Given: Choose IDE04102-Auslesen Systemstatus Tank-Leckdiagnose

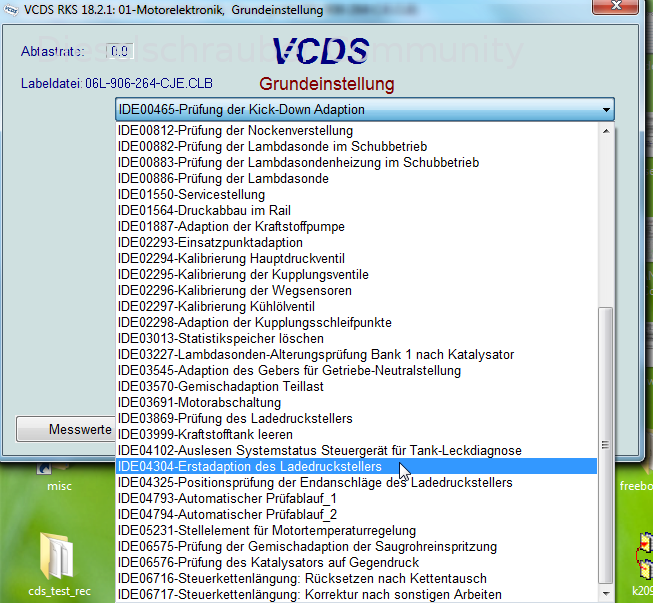Looking at the screenshot, I should [x=356, y=451].
